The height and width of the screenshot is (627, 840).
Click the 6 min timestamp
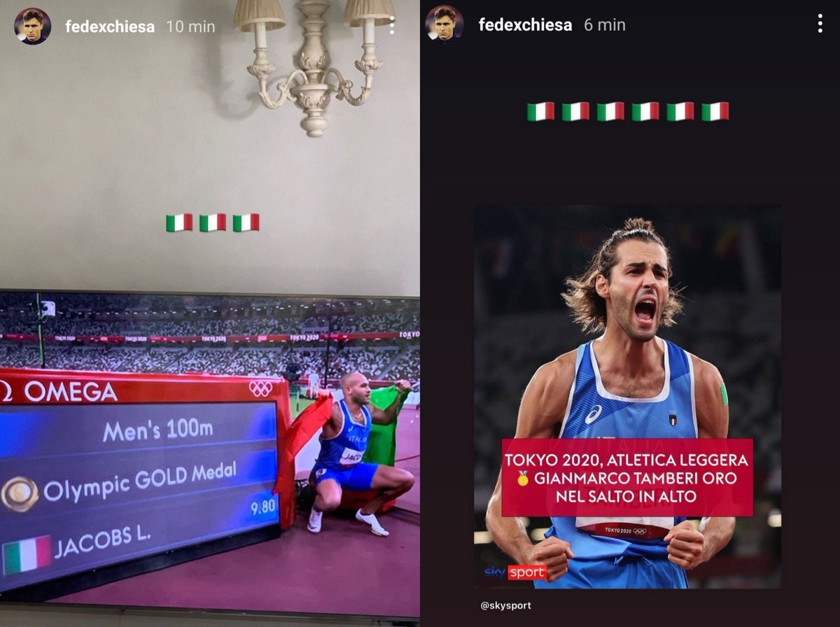click(x=605, y=24)
